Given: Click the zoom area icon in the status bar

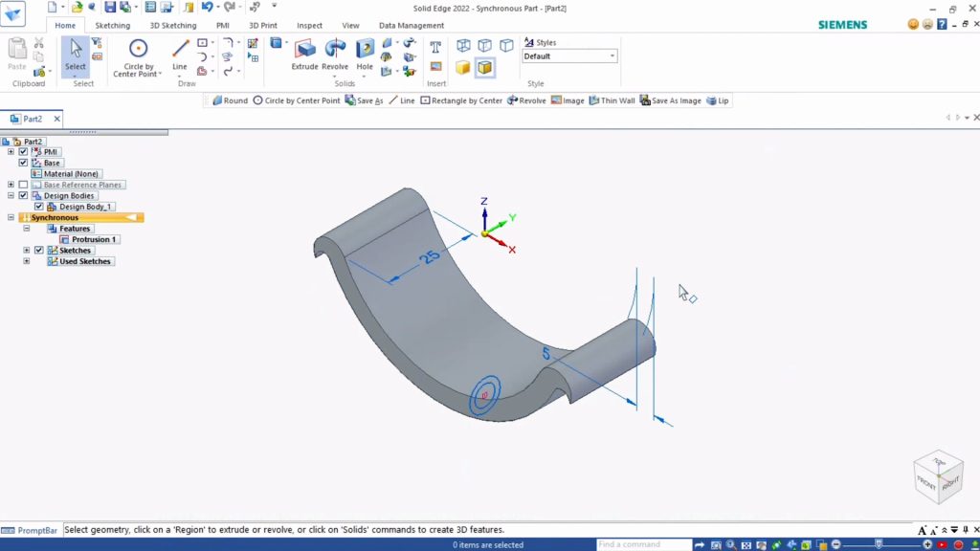Looking at the screenshot, I should point(716,545).
